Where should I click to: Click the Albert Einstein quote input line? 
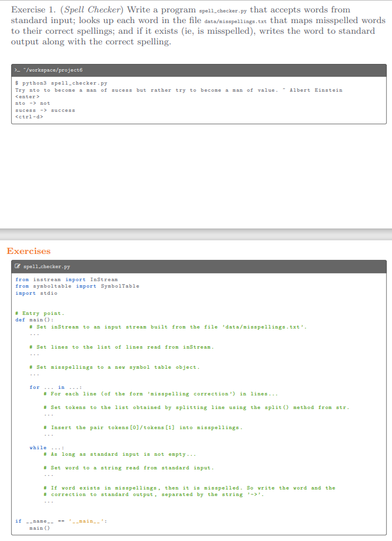click(179, 90)
